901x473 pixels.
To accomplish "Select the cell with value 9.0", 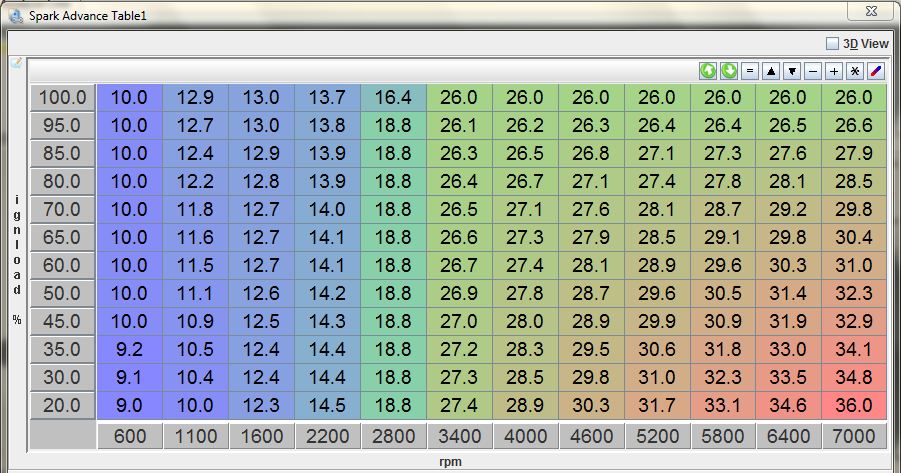I will (x=129, y=405).
